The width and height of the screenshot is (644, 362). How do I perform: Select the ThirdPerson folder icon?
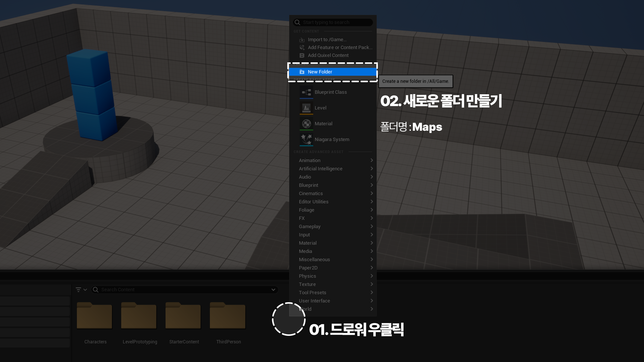[227, 315]
